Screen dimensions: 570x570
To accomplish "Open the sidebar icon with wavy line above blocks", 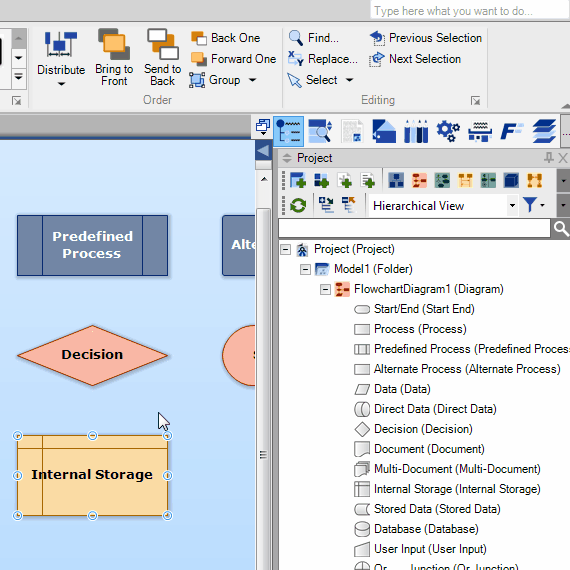I will point(480,131).
